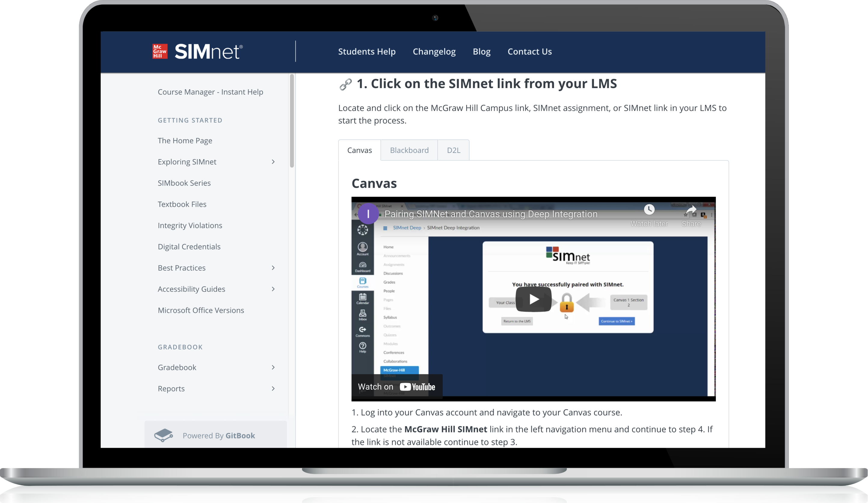Viewport: 868px width, 503px height.
Task: Click the SIMnet Deep breadcrumb in video
Action: tap(407, 228)
